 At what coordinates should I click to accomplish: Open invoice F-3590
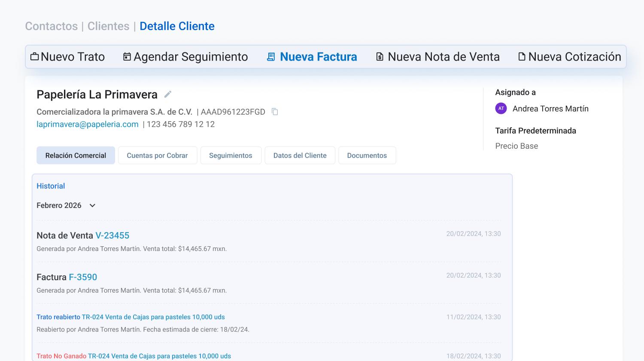[83, 277]
